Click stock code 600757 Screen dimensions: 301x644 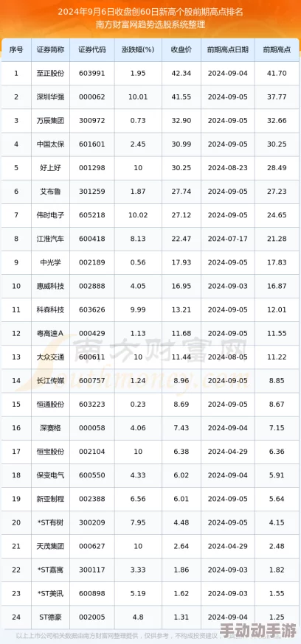[x=92, y=381]
